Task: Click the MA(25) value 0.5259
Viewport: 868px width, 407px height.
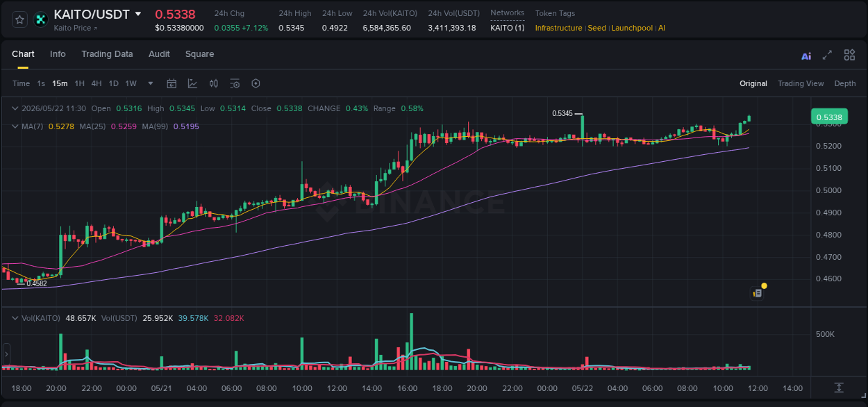Action: point(124,126)
